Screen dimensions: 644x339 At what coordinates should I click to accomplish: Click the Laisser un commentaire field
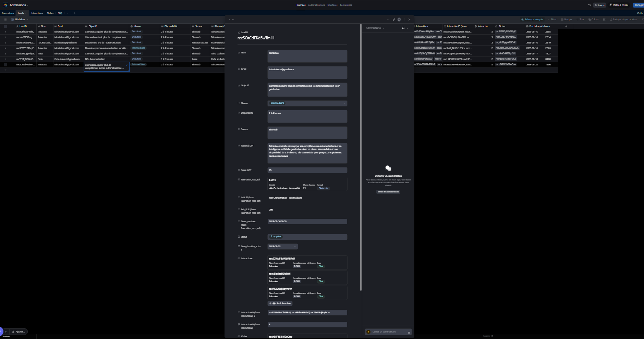(388, 332)
